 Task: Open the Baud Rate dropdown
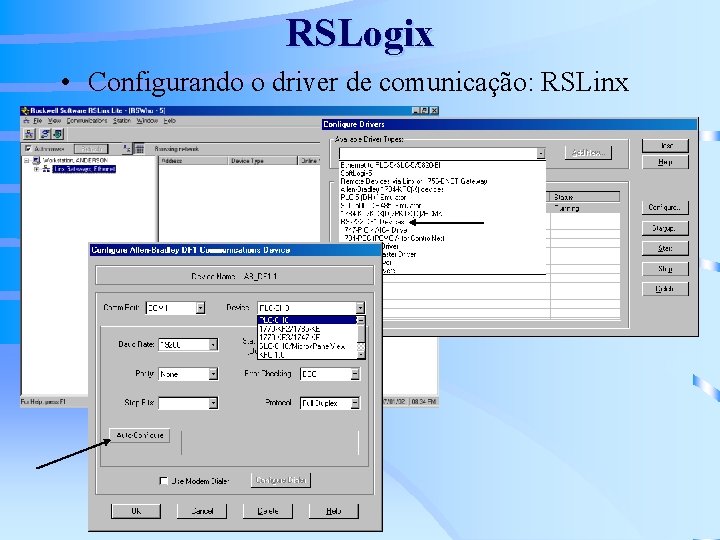[213, 344]
